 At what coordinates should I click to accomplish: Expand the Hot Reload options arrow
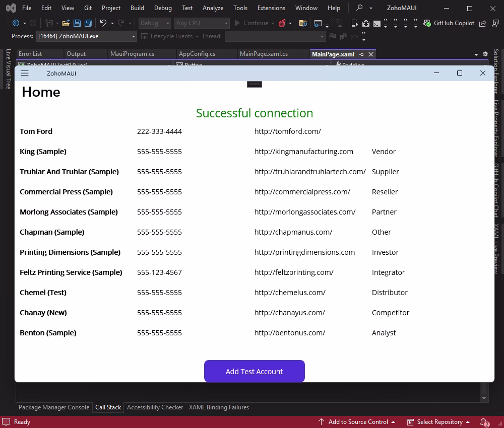pos(290,24)
